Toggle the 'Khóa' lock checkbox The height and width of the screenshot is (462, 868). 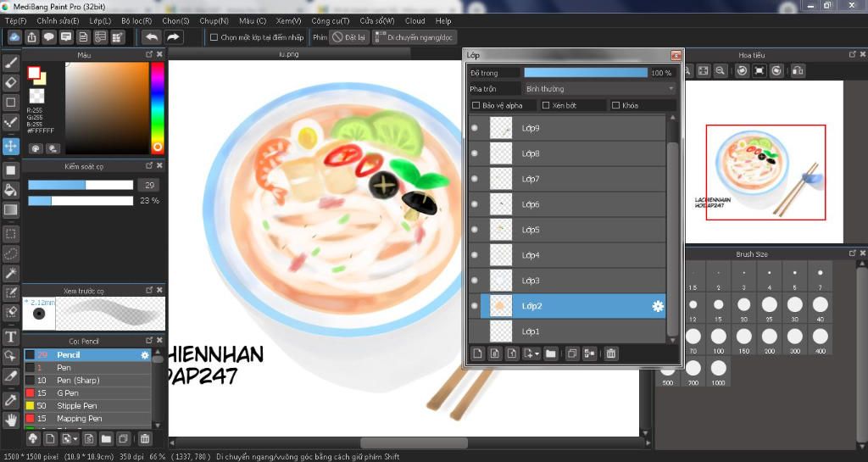pyautogui.click(x=615, y=105)
